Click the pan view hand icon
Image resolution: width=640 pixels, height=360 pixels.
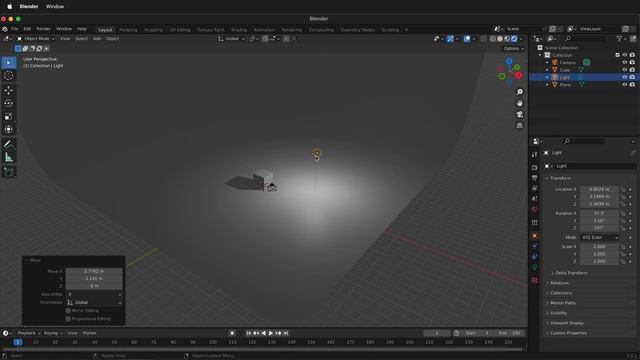point(520,103)
